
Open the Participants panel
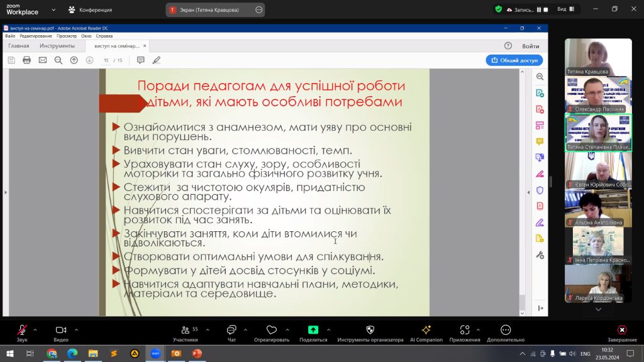186,332
